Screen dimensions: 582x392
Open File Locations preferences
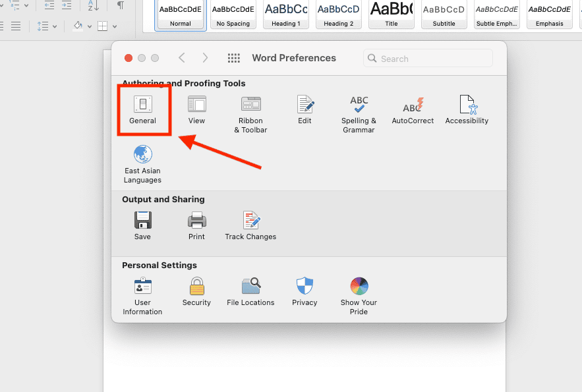250,291
